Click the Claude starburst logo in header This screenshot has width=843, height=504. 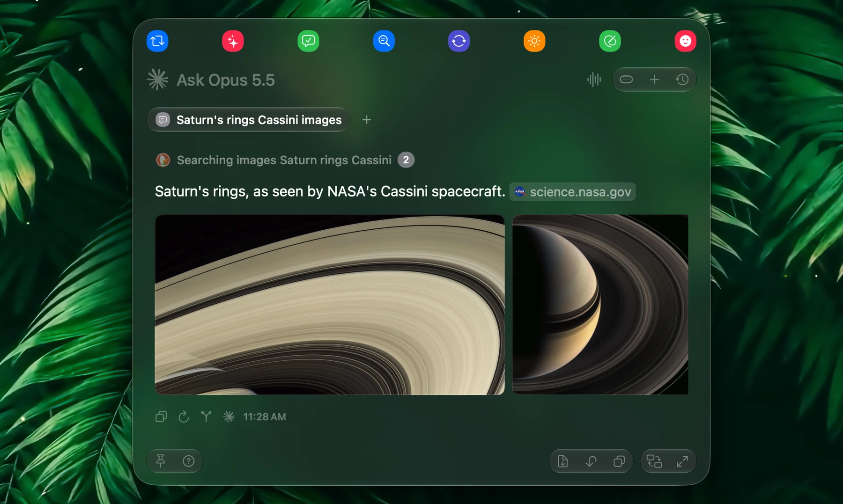(x=157, y=80)
